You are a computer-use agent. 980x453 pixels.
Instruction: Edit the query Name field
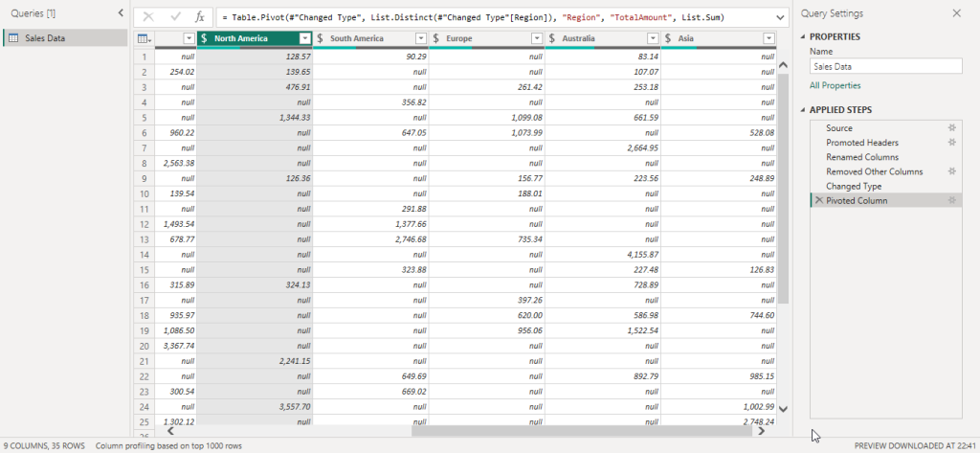(885, 66)
